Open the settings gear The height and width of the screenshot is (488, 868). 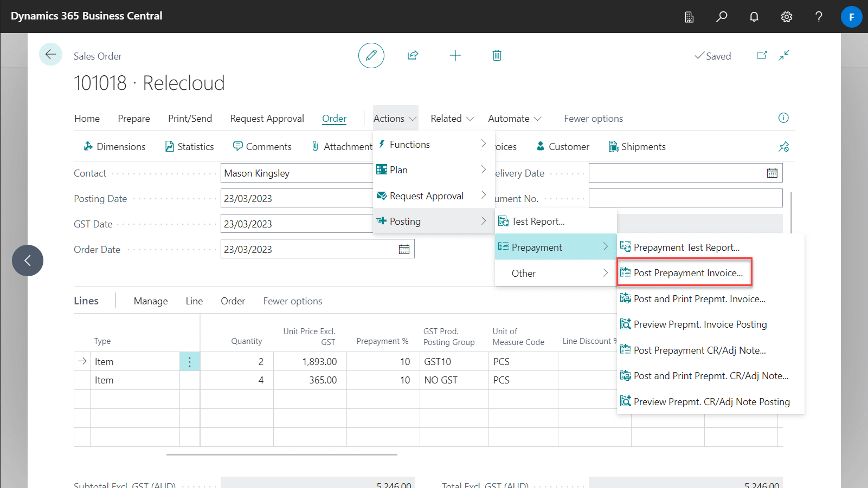(x=787, y=17)
